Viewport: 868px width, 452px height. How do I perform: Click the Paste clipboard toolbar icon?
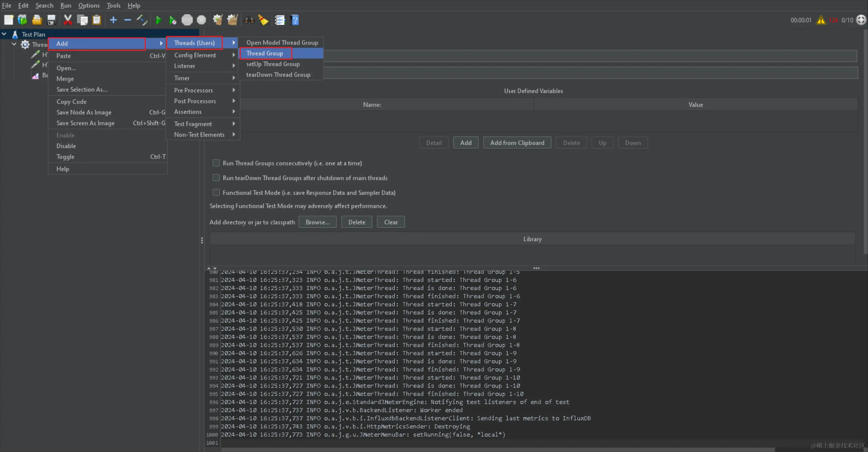pos(97,20)
